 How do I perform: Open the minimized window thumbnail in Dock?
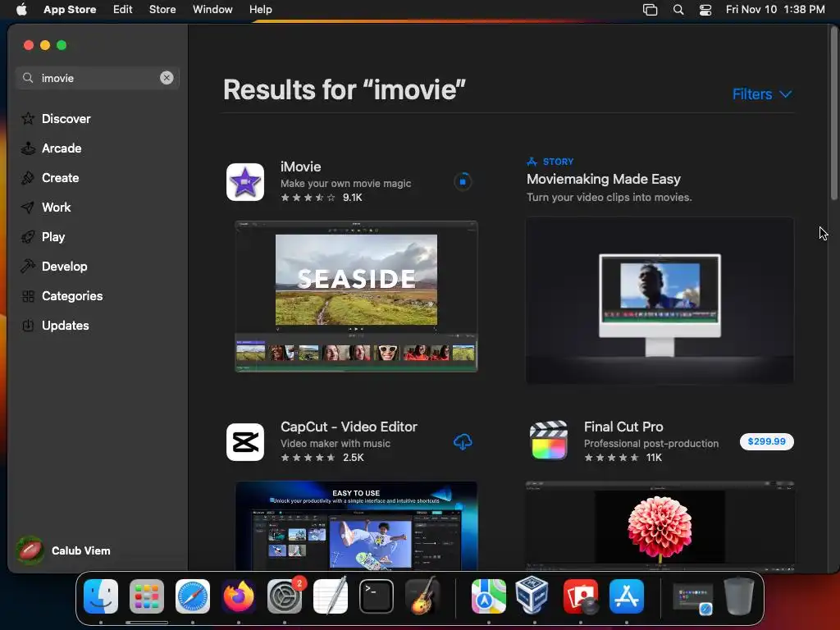click(x=692, y=597)
